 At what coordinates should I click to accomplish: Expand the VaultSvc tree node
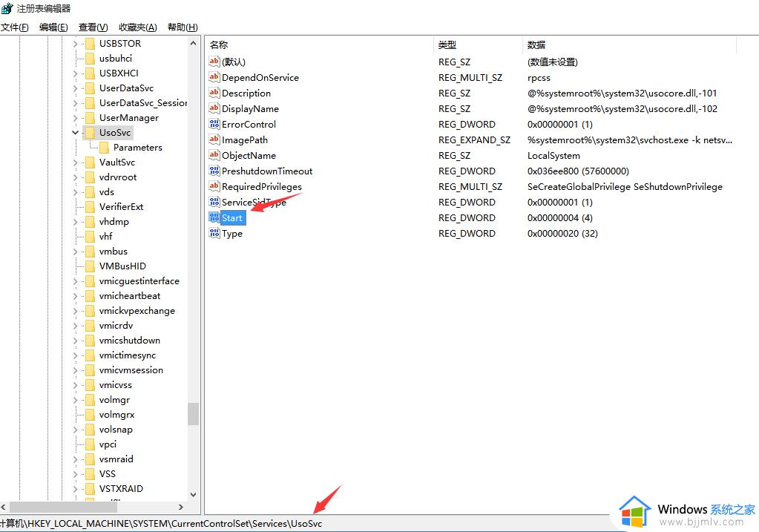[76, 162]
